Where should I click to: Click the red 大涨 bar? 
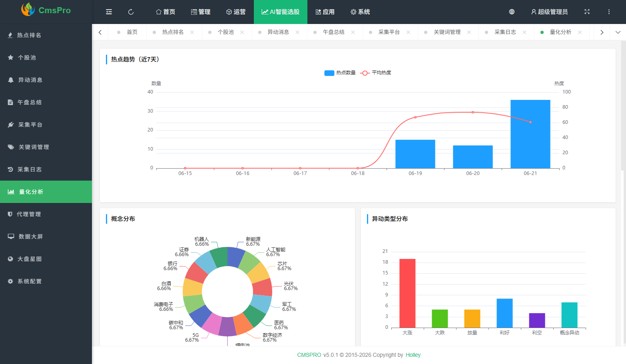tap(407, 293)
